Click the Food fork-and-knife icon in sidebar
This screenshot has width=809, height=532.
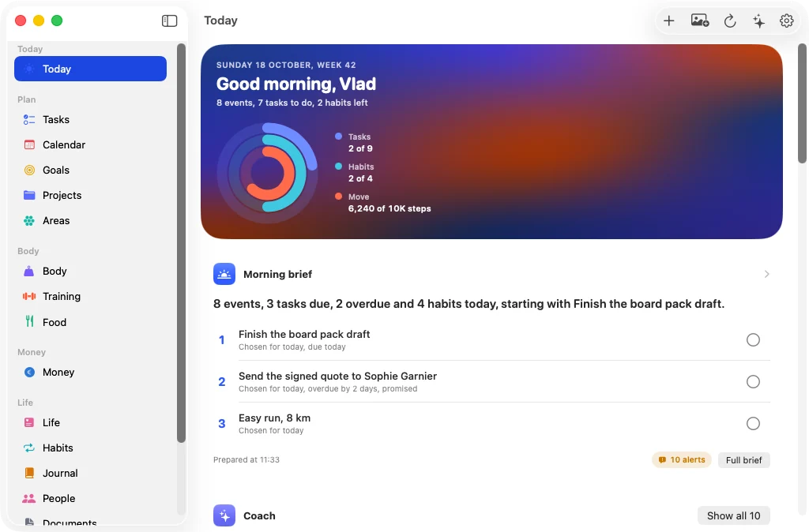pos(29,322)
